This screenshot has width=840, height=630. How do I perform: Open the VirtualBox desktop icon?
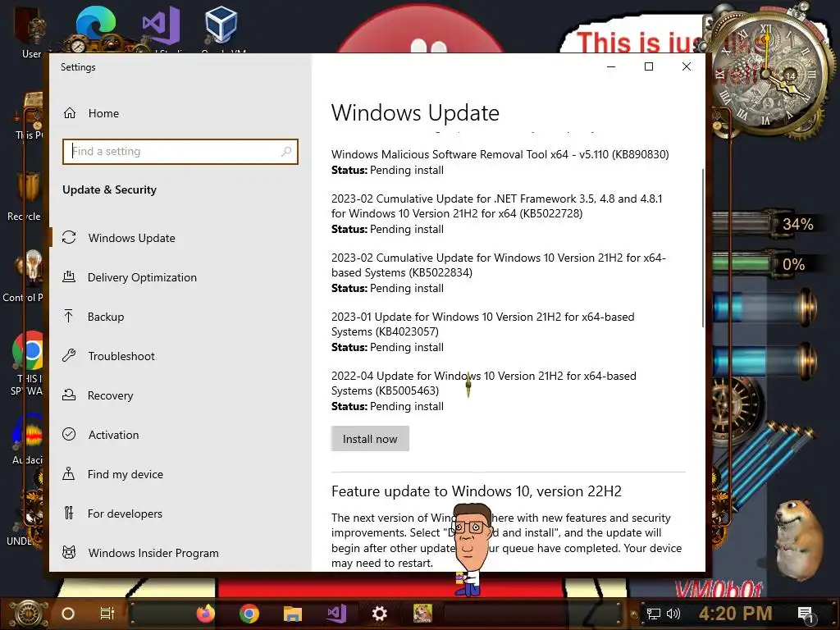click(221, 25)
